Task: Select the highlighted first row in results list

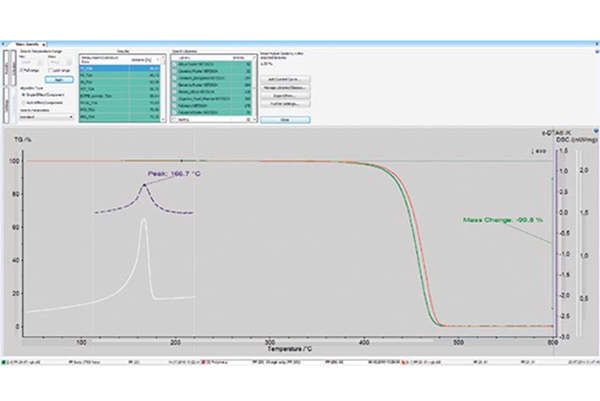Action: click(x=119, y=68)
